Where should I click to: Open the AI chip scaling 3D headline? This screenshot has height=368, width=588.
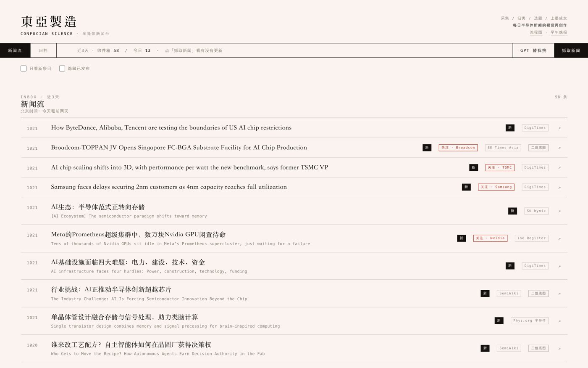click(189, 167)
